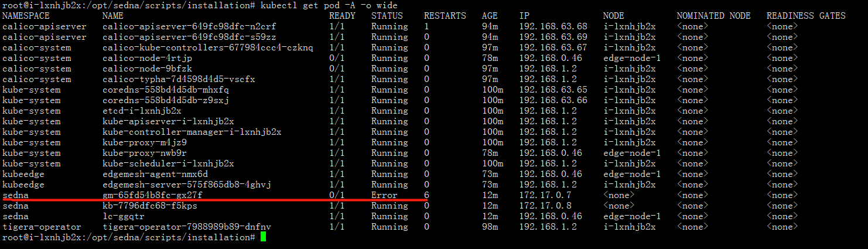Select pod name kube-controller-manager-i-lxnhjb2x
Screen dimensions: 868x249
192,132
